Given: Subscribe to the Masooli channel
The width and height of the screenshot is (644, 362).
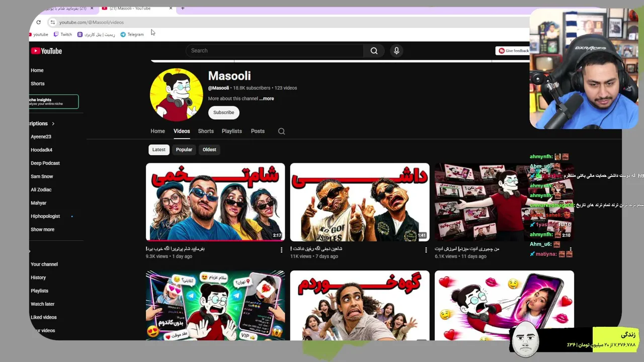Looking at the screenshot, I should (x=223, y=113).
